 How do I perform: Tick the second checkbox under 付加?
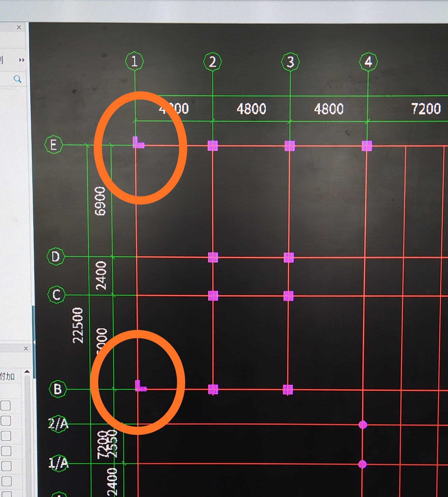[x=6, y=421]
